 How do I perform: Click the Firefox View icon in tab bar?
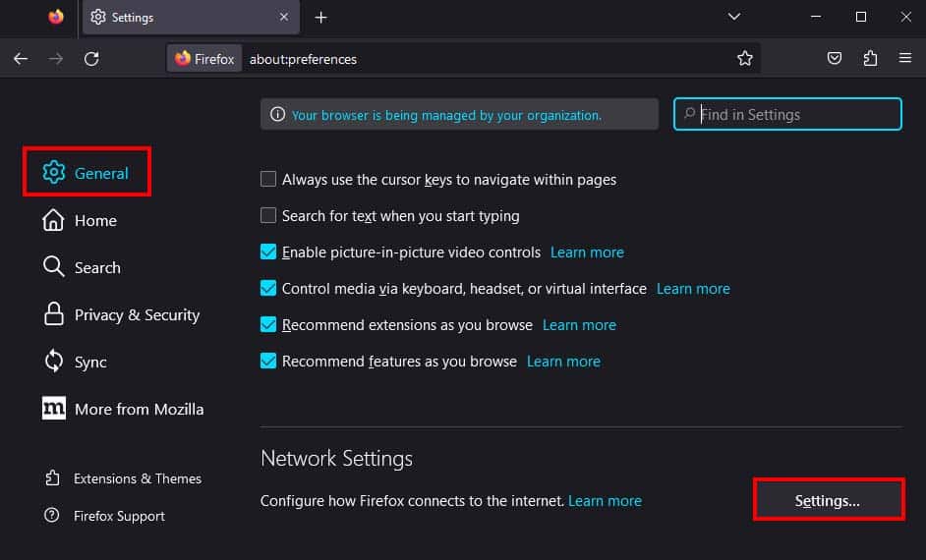point(56,17)
